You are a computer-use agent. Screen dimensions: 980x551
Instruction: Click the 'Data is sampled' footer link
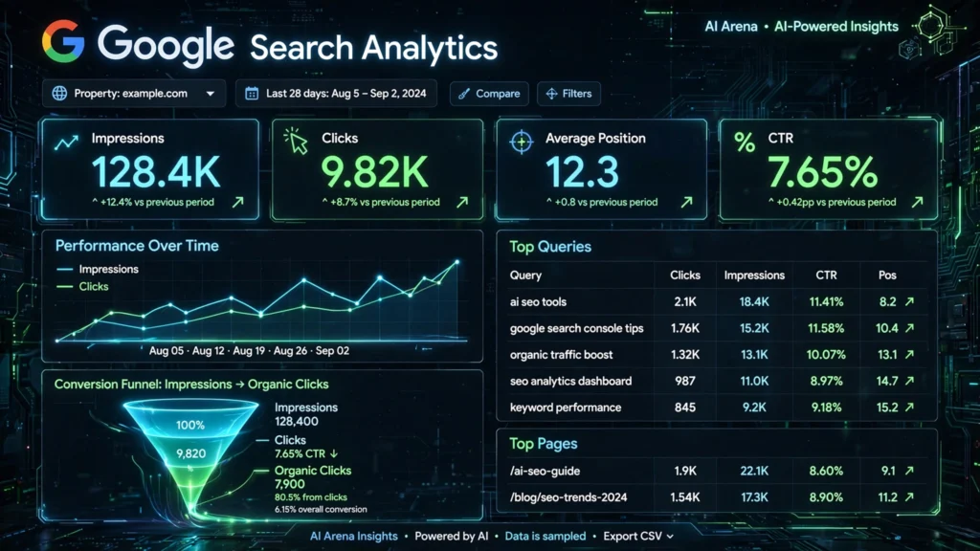click(545, 536)
